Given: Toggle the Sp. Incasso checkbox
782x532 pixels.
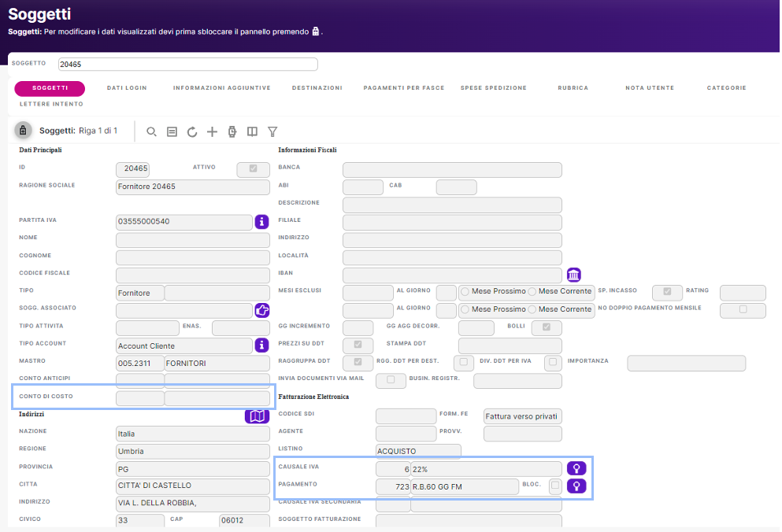Looking at the screenshot, I should pyautogui.click(x=667, y=291).
